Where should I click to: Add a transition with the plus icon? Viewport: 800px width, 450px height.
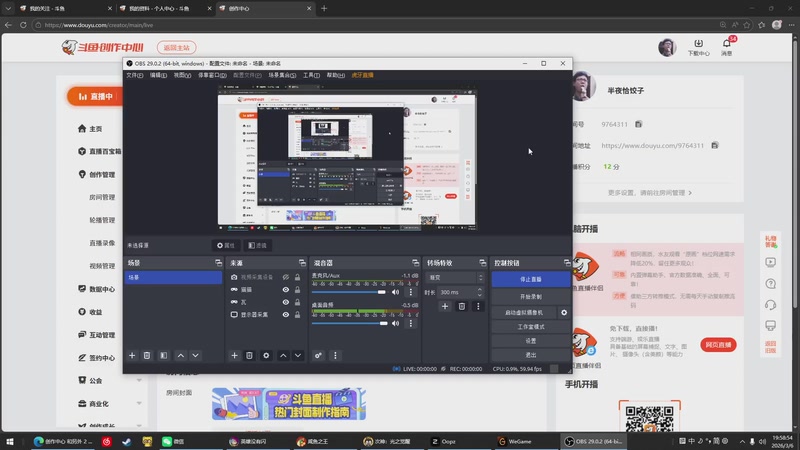(x=445, y=306)
